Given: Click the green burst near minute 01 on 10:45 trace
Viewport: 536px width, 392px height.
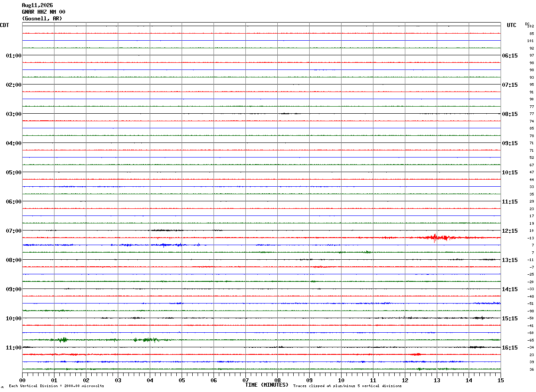Looking at the screenshot, I should 63,340.
